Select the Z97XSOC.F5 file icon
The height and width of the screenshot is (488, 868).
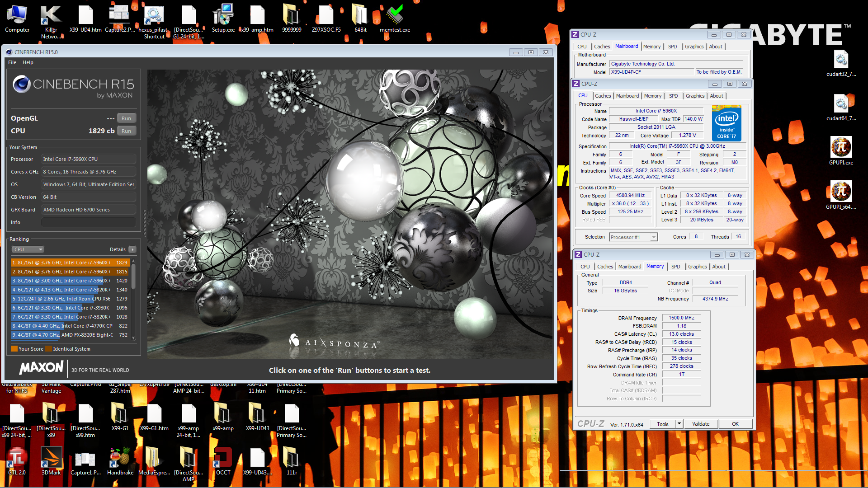[326, 19]
